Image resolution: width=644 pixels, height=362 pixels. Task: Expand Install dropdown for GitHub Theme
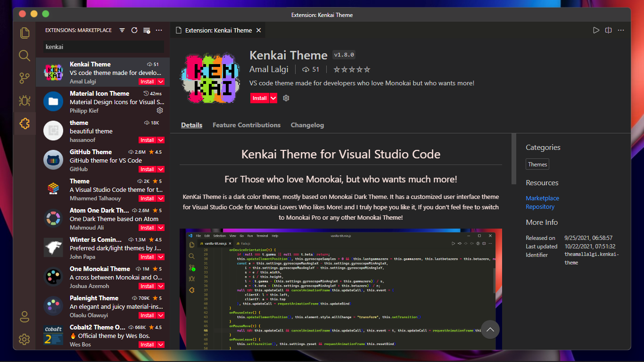pyautogui.click(x=161, y=169)
